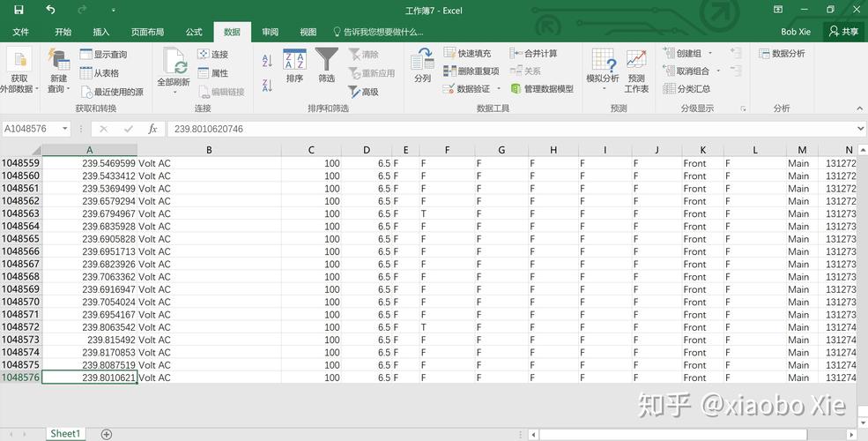Switch to the 页面布局 ribbon tab
868x441 pixels.
(147, 32)
